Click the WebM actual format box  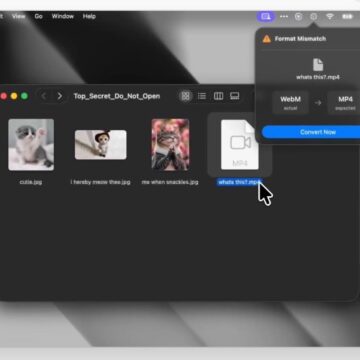(290, 102)
